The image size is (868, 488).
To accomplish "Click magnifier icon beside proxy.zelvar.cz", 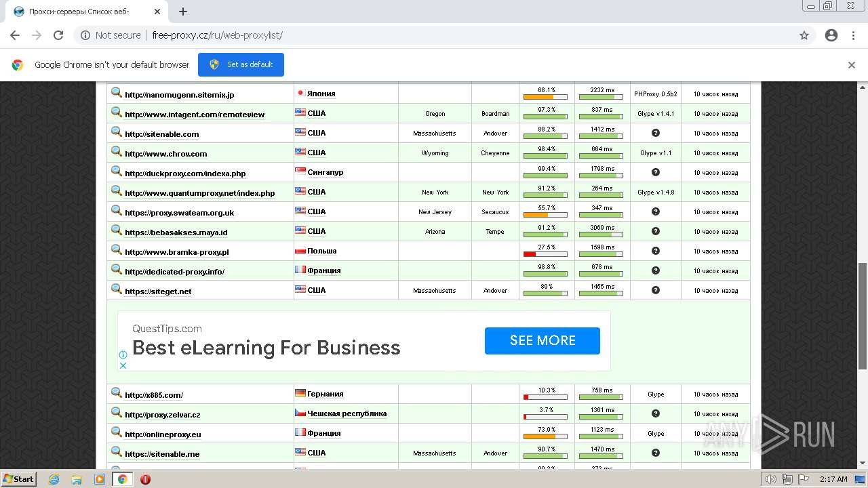I will pyautogui.click(x=117, y=413).
